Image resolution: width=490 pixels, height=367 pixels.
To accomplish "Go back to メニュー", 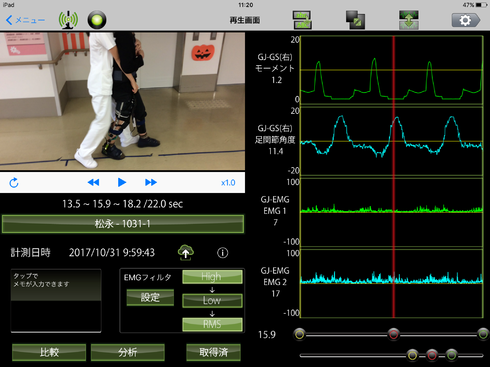I will 25,20.
